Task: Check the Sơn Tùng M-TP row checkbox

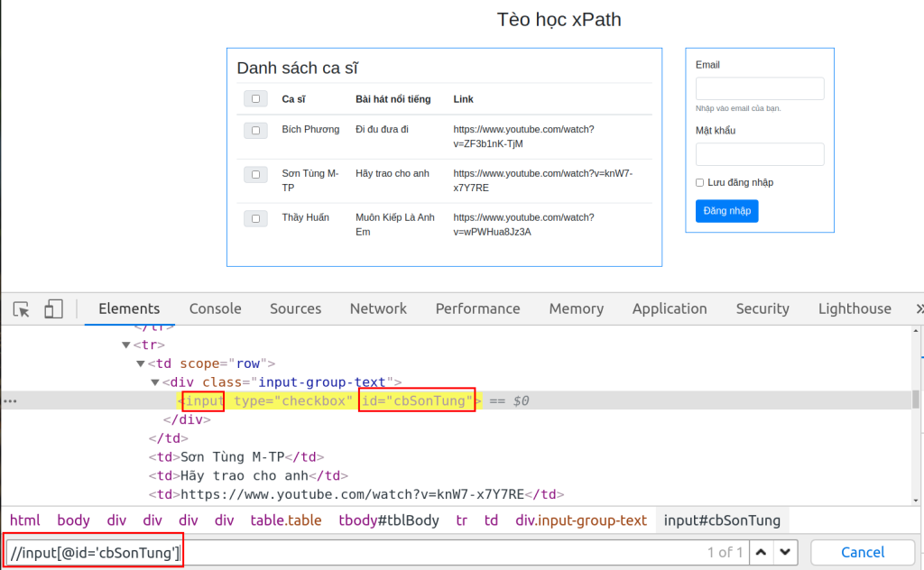Action: 255,174
